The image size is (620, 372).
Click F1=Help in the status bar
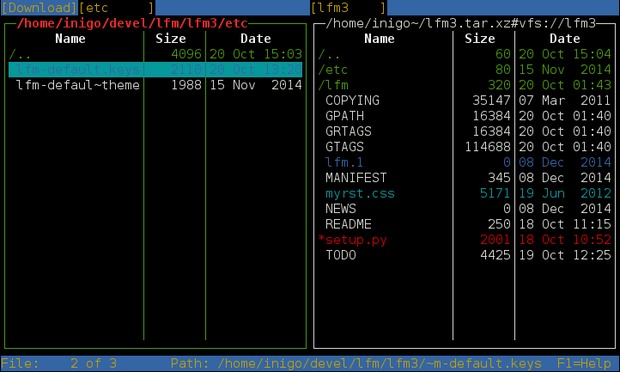click(584, 363)
